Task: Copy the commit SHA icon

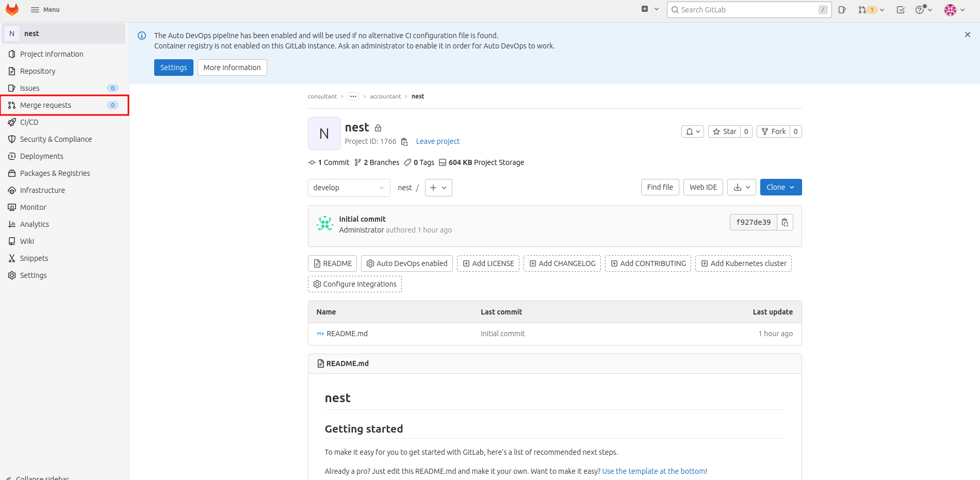Action: 785,222
